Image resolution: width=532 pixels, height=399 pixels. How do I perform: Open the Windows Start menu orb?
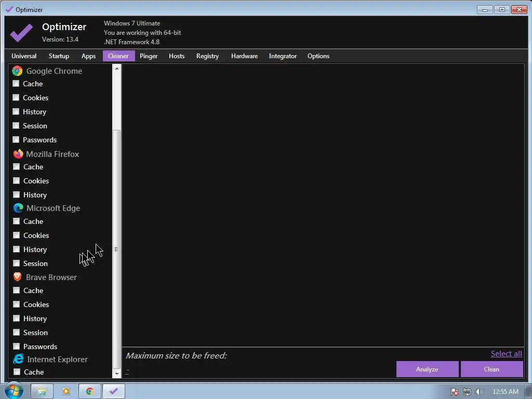click(x=14, y=391)
